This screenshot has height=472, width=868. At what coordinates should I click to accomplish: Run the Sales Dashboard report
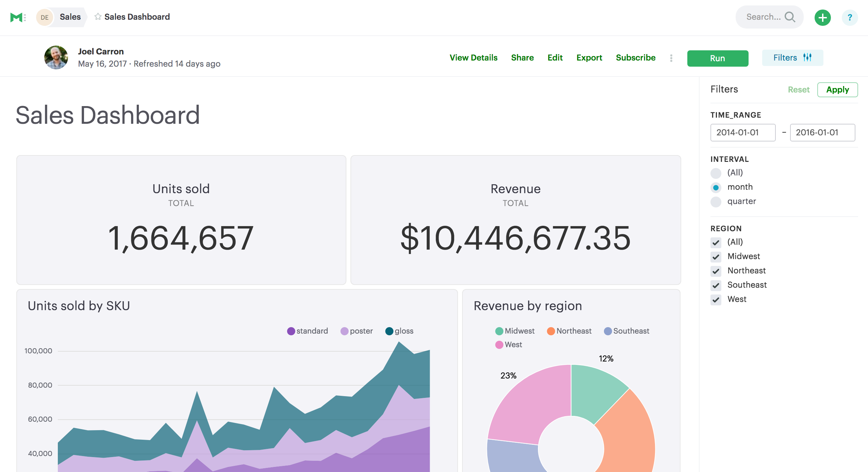click(718, 58)
